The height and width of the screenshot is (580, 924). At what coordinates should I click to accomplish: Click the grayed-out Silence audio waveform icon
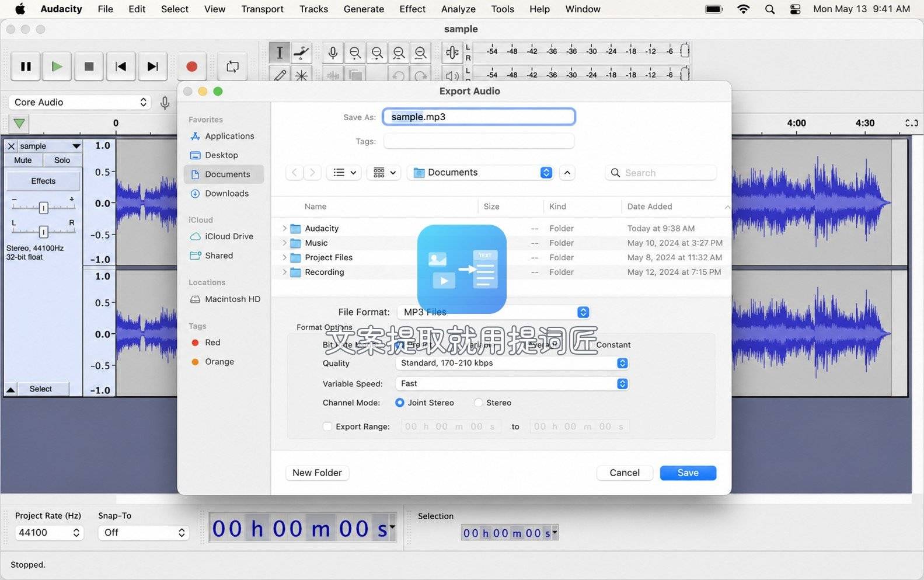pyautogui.click(x=333, y=75)
